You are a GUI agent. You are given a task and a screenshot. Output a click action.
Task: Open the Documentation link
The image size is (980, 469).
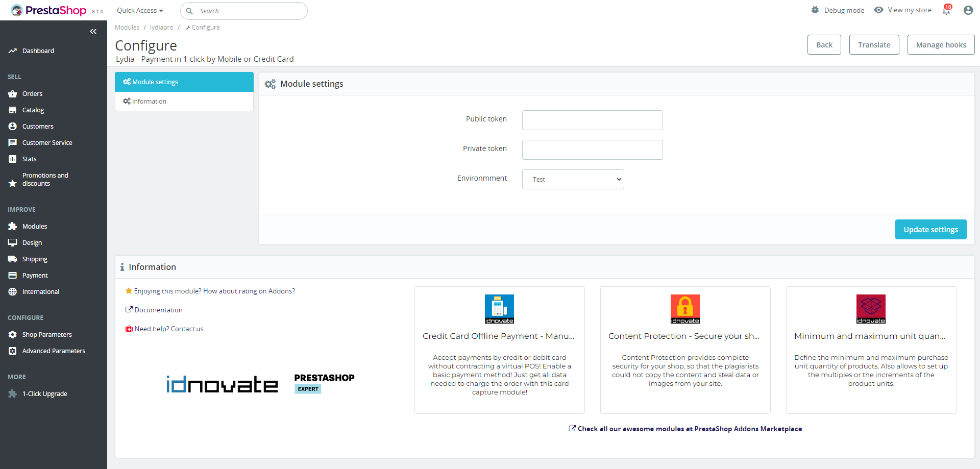click(x=154, y=310)
